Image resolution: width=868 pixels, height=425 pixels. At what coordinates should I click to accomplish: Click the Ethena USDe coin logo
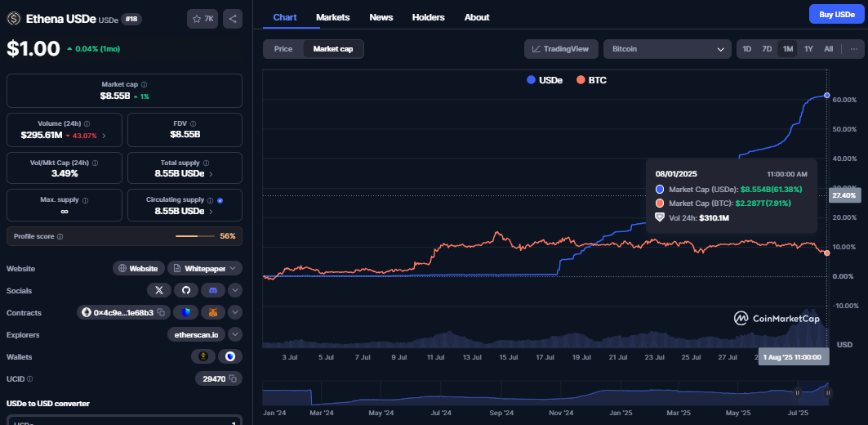(x=13, y=19)
